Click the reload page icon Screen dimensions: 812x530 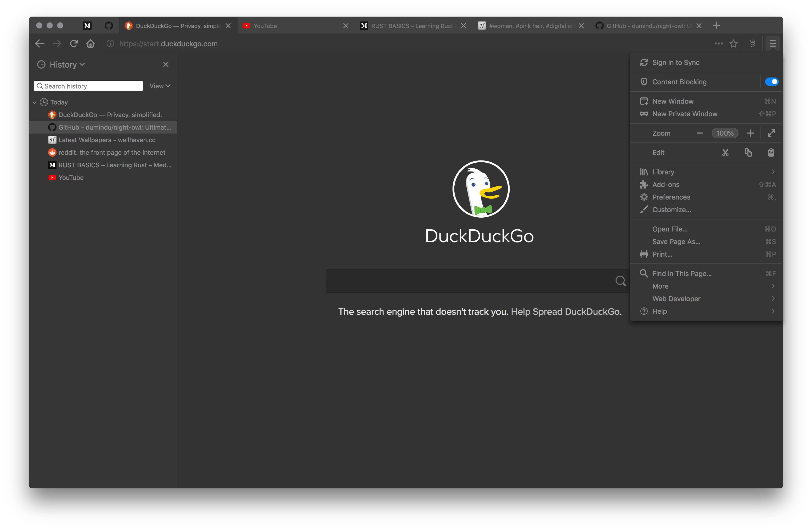[x=74, y=44]
